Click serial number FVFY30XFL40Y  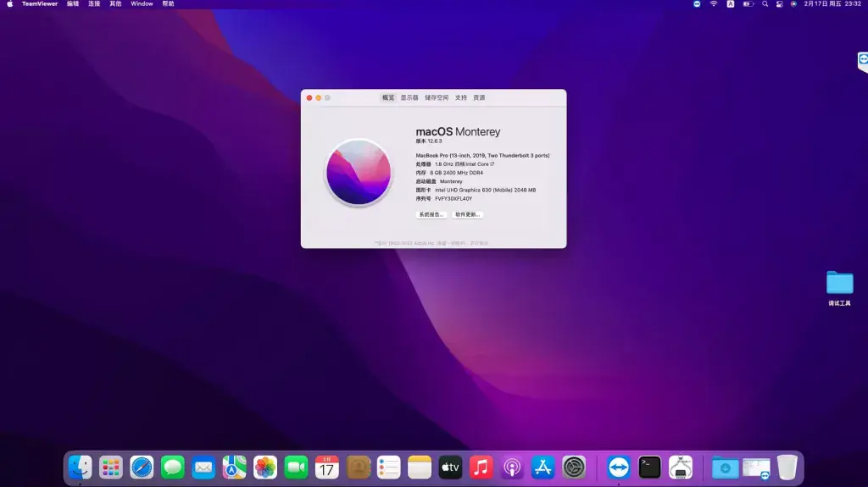pos(453,199)
